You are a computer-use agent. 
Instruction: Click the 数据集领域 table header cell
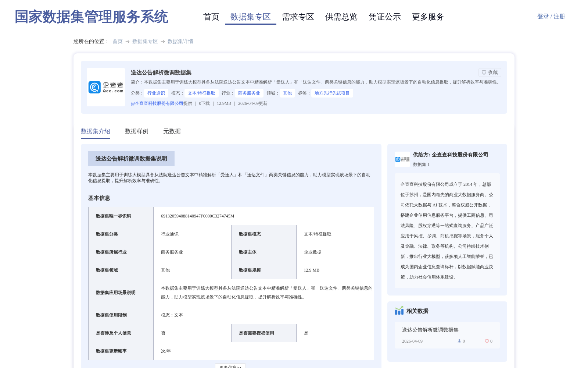click(121, 270)
